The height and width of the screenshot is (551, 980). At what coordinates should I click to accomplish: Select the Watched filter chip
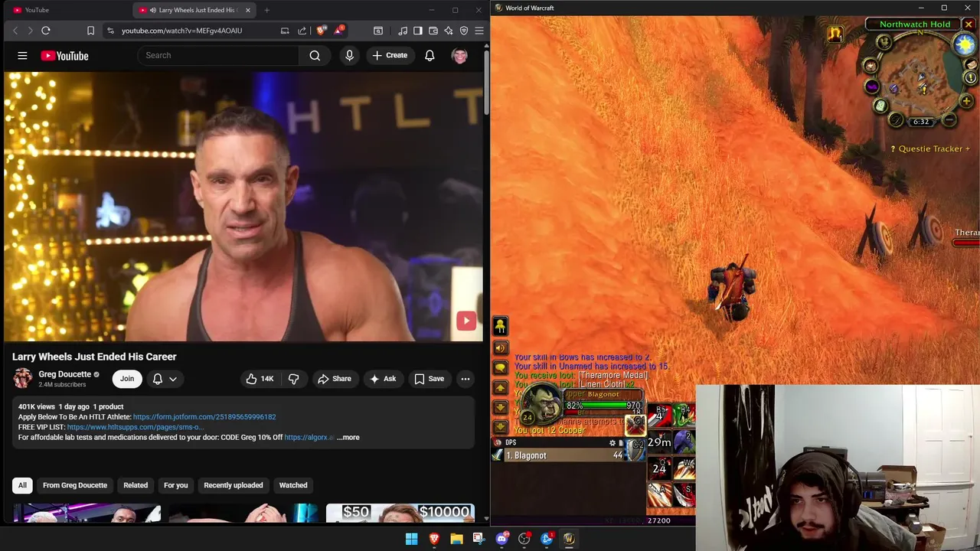[293, 485]
